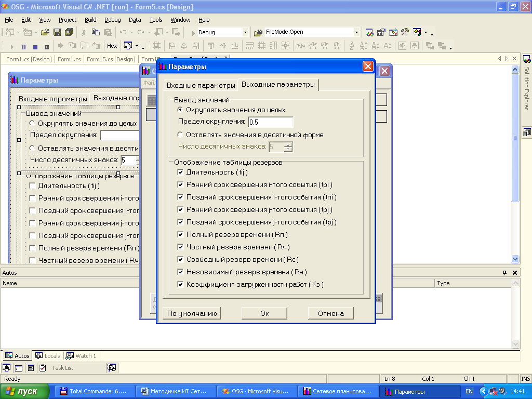532x399 pixels.
Task: Click the По умолчанию button
Action: (x=192, y=313)
